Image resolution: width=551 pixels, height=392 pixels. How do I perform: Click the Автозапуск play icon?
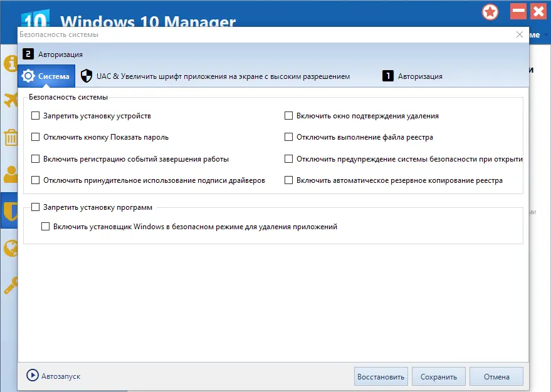click(33, 375)
